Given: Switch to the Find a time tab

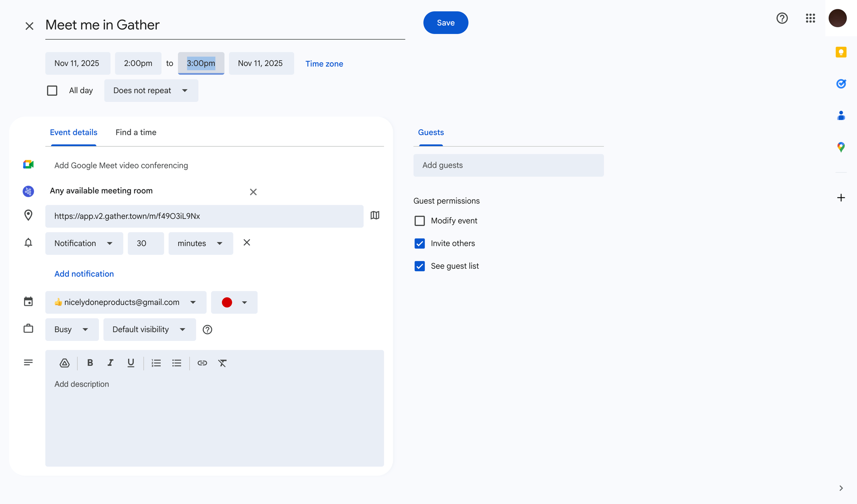Looking at the screenshot, I should [x=136, y=132].
